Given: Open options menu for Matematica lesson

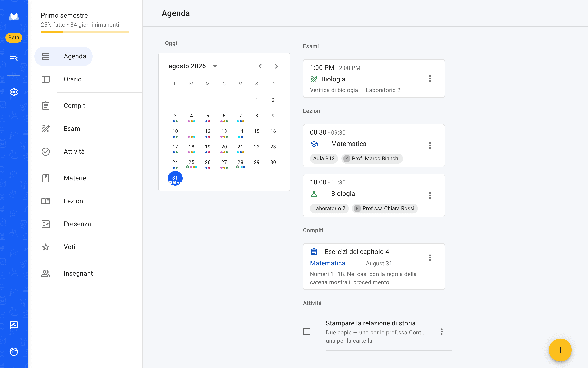Looking at the screenshot, I should [x=430, y=146].
